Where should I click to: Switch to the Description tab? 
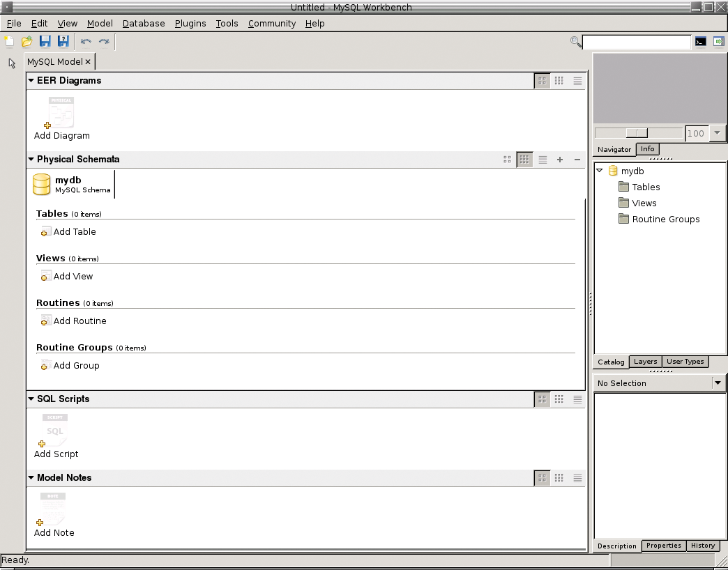(x=617, y=546)
